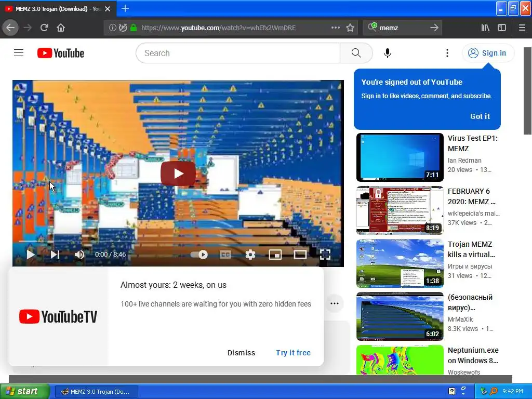Toggle closed captions CC button
This screenshot has width=532, height=399.
[x=225, y=255]
